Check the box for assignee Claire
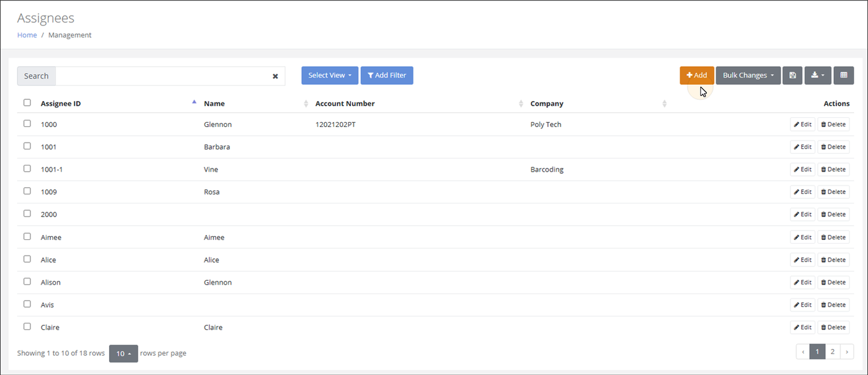This screenshot has height=375, width=868. (x=27, y=326)
